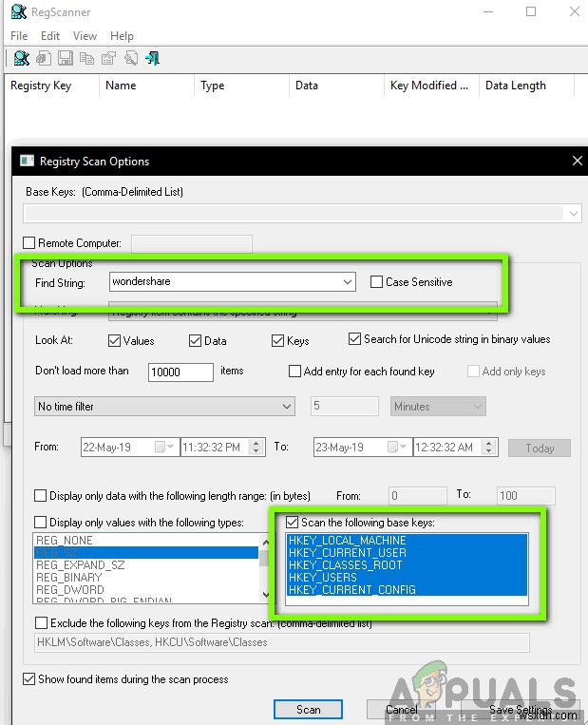Uncheck the Values checkbox
The height and width of the screenshot is (725, 588).
click(x=114, y=341)
